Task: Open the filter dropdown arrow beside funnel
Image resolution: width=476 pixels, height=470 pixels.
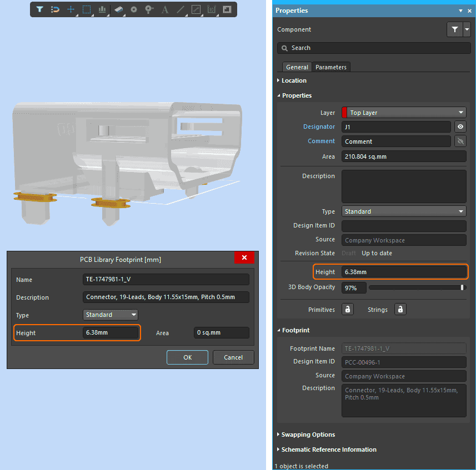Action: (467, 29)
